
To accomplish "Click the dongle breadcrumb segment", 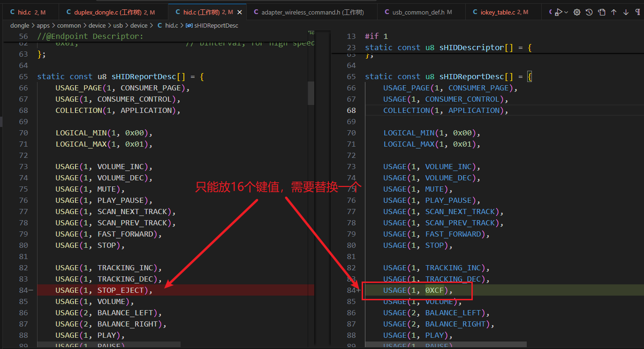I will (19, 25).
